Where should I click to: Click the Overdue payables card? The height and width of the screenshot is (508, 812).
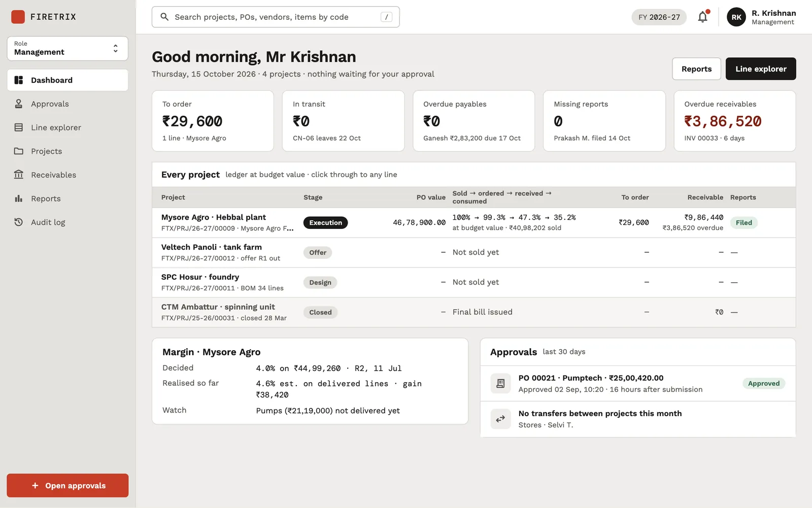point(473,121)
